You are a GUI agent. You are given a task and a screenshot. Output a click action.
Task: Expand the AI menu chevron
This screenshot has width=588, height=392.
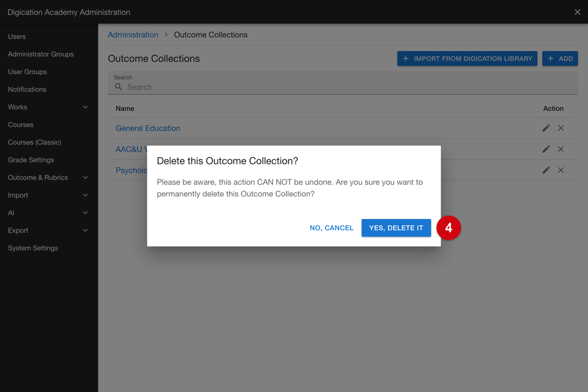[x=85, y=213]
